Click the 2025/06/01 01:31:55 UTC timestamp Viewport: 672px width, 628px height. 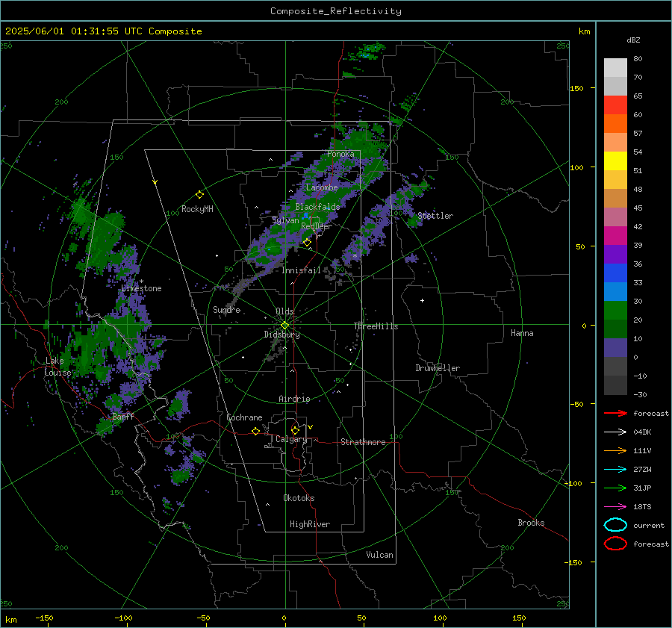(73, 31)
